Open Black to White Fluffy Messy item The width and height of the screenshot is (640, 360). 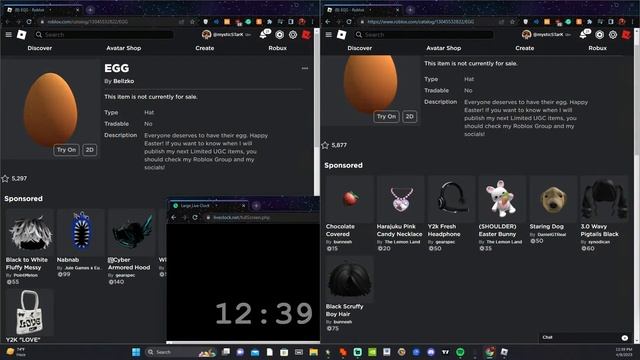[x=30, y=247]
